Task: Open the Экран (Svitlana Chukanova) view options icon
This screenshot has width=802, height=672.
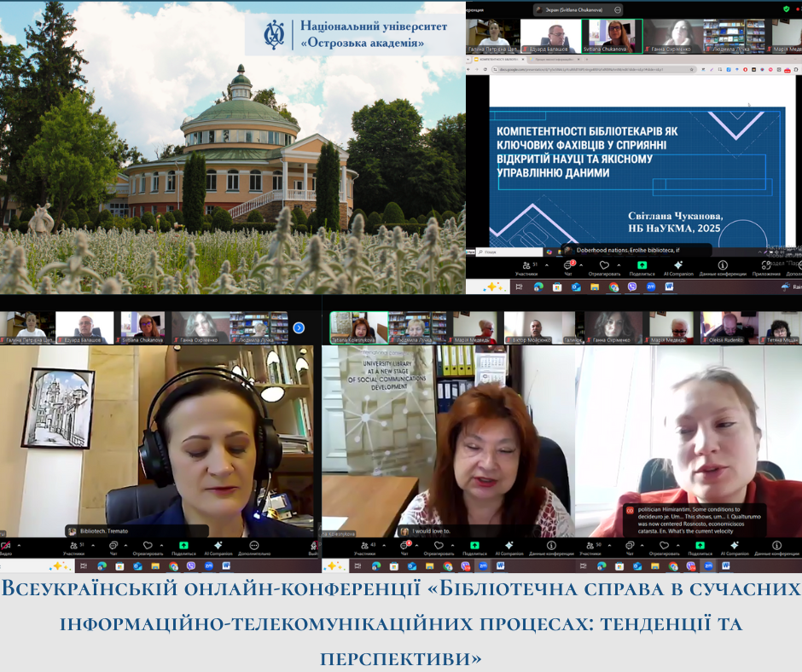Action: 618,9
